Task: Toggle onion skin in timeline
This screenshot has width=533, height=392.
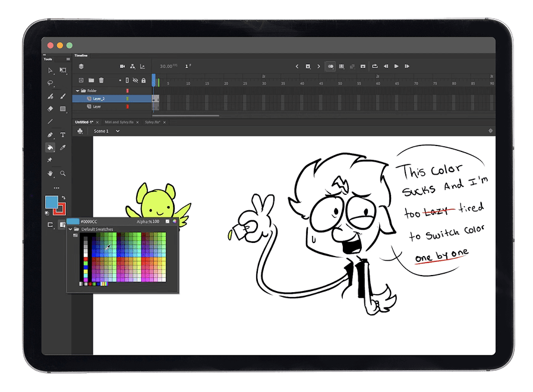Action: 331,67
